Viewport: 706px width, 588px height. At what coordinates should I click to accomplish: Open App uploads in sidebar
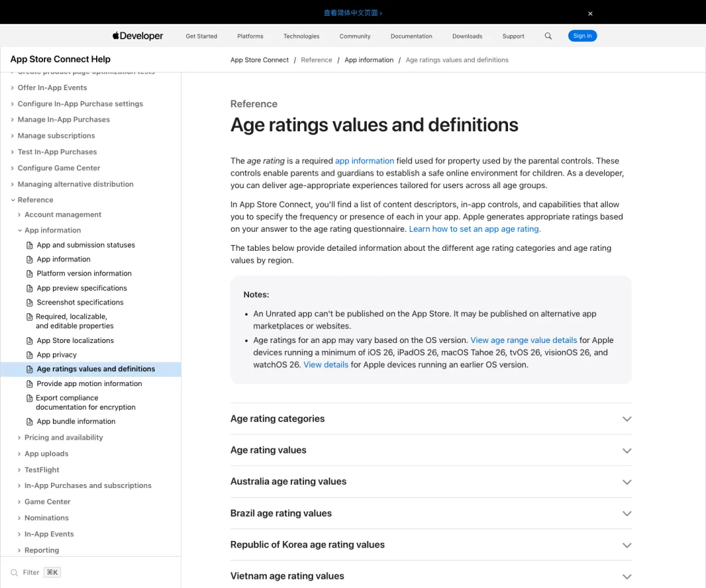click(46, 454)
